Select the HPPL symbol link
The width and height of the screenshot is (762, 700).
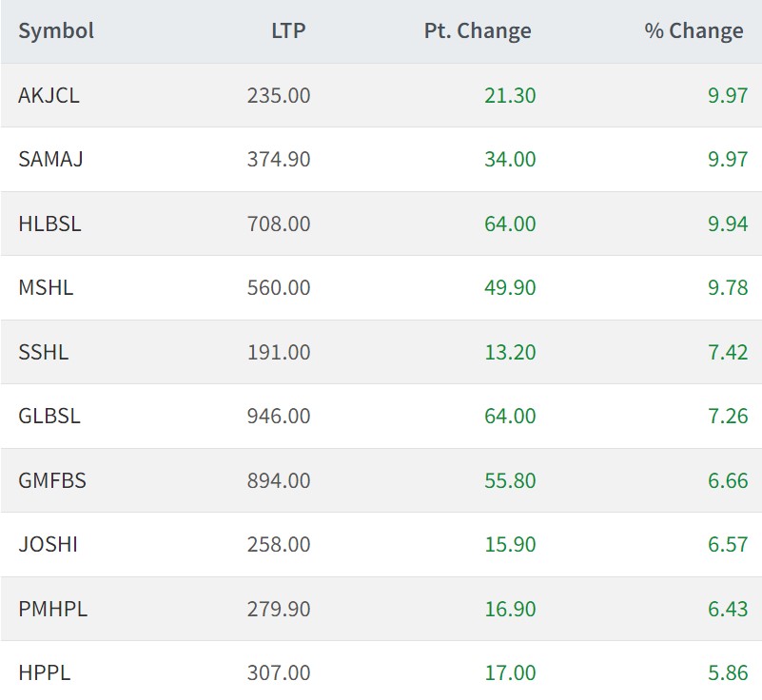[x=44, y=672]
